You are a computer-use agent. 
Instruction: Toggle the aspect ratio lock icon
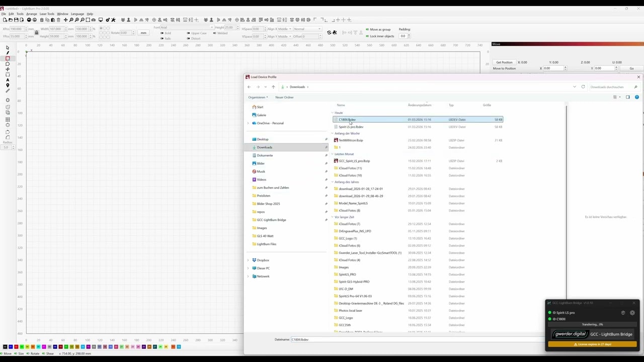pyautogui.click(x=36, y=33)
